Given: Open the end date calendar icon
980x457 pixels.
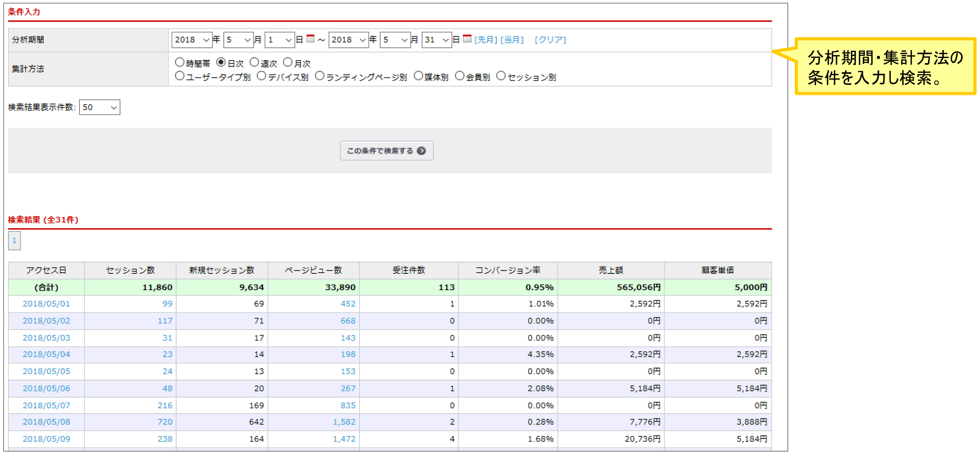Looking at the screenshot, I should [x=467, y=38].
